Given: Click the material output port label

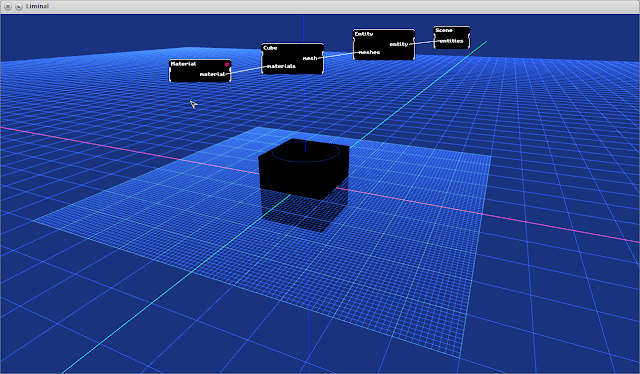Looking at the screenshot, I should (212, 74).
